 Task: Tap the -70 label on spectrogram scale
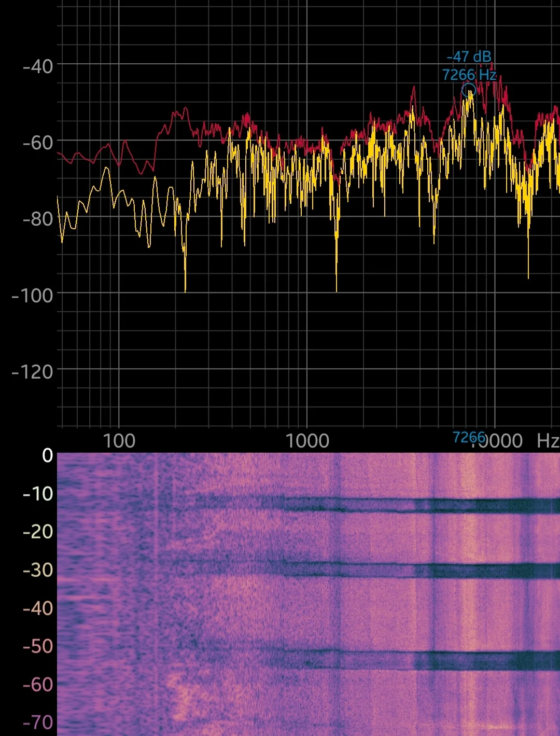38,722
